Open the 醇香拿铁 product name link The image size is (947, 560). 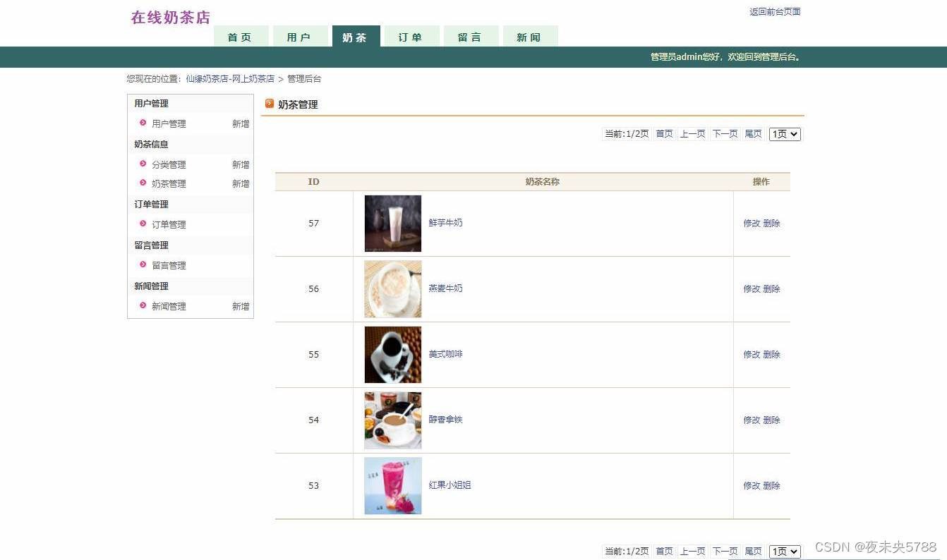coord(445,419)
